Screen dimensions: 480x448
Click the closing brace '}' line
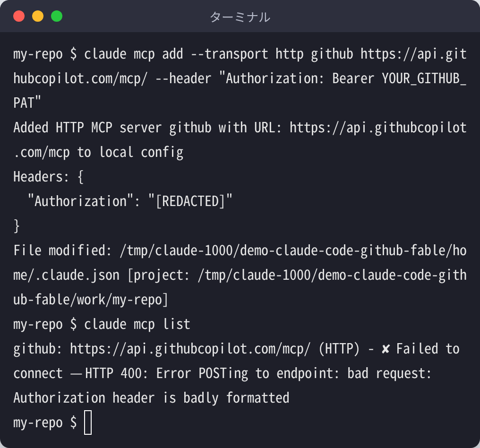17,226
